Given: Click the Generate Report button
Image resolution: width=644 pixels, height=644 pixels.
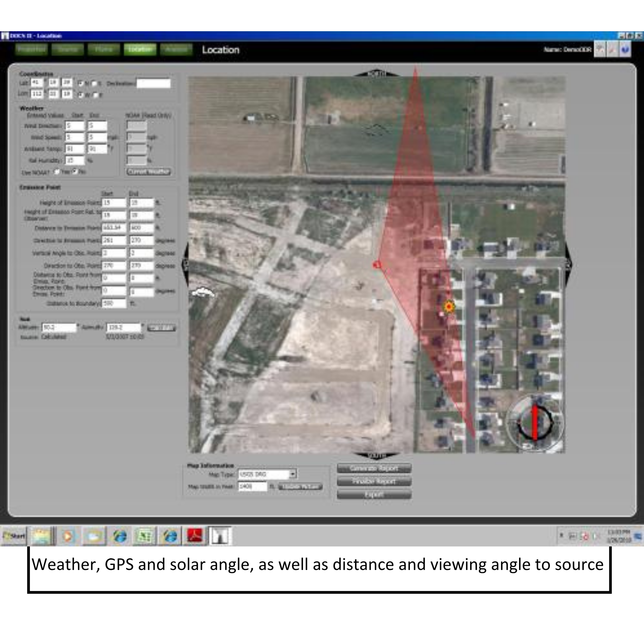Looking at the screenshot, I should pyautogui.click(x=374, y=468).
